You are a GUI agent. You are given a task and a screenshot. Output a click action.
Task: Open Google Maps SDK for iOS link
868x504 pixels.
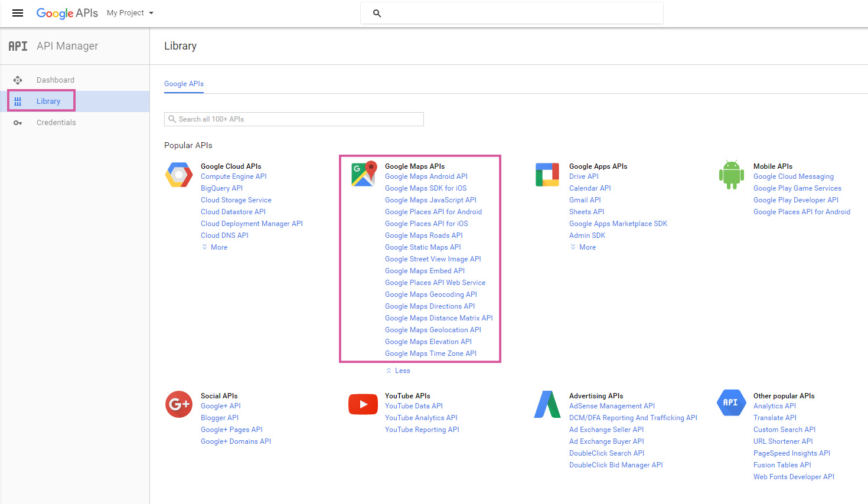[426, 188]
